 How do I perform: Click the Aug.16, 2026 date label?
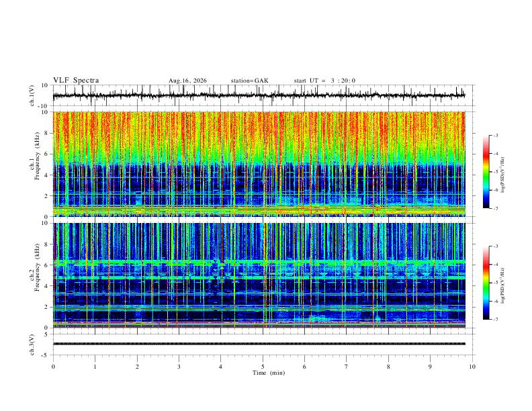click(187, 81)
